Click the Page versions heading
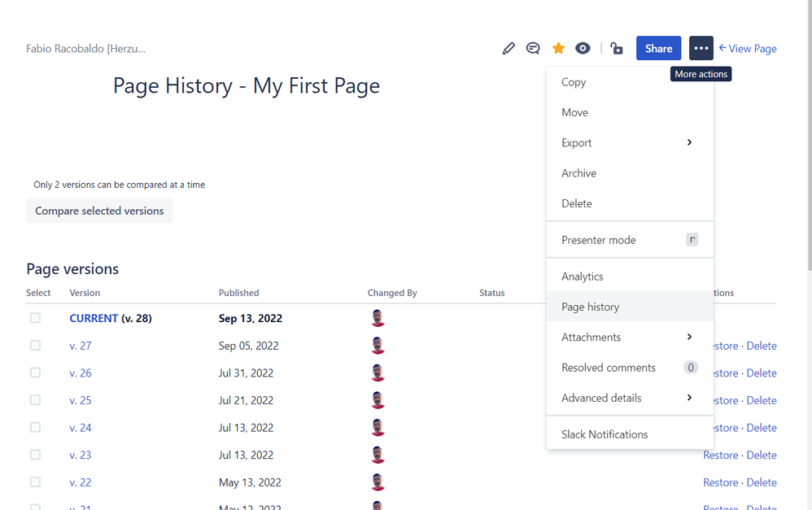Viewport: 812px width, 510px height. (x=72, y=268)
